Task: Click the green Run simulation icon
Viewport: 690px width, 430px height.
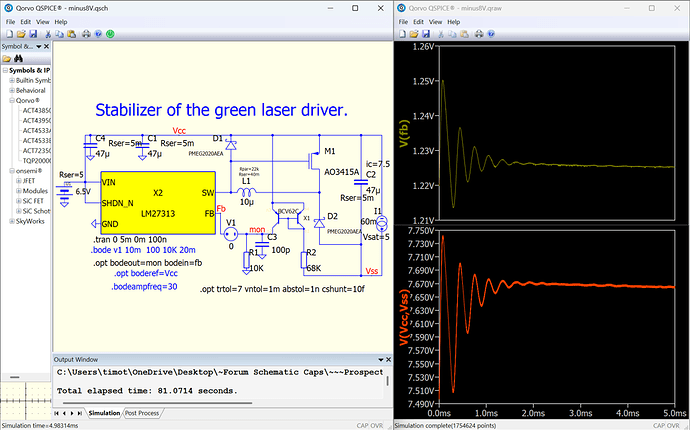Action: point(110,34)
